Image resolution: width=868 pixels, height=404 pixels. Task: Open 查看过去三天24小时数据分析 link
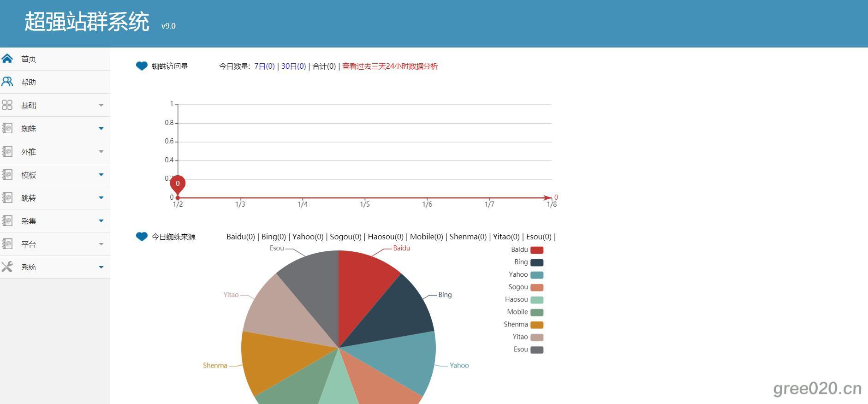click(390, 66)
